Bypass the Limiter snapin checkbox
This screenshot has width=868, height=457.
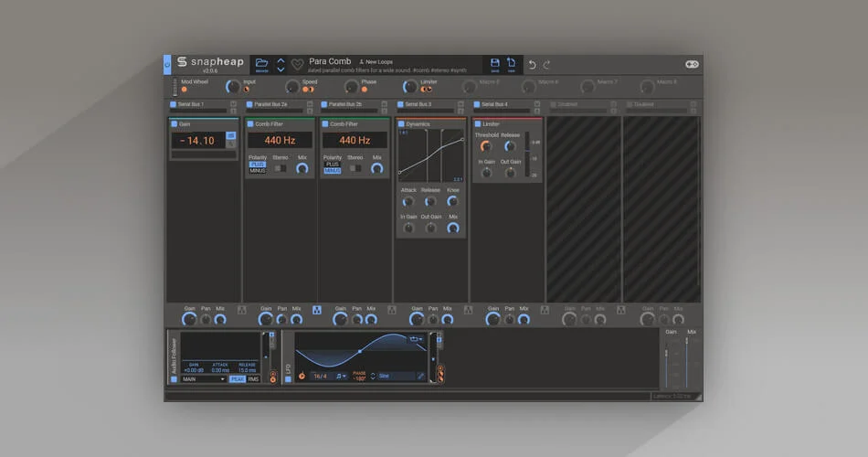pyautogui.click(x=478, y=124)
